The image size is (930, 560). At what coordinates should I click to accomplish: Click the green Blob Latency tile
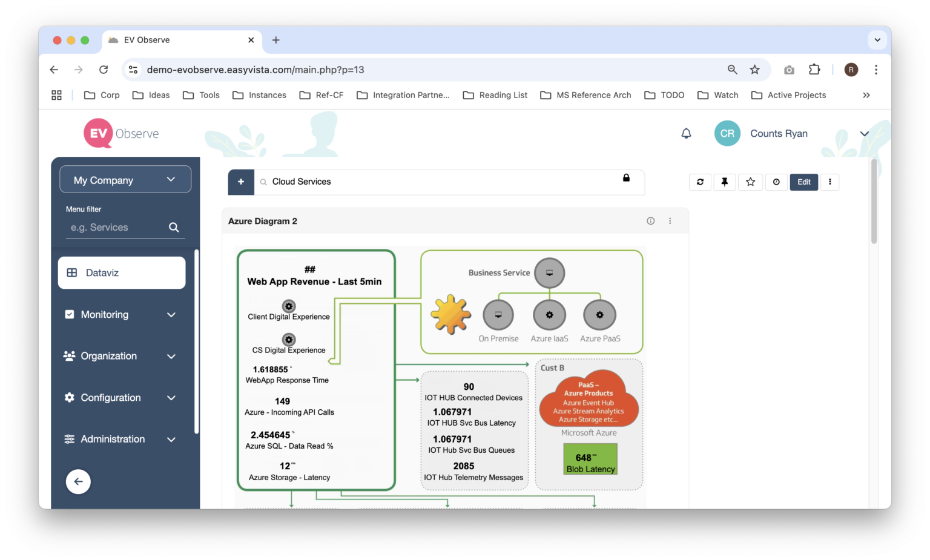click(590, 459)
